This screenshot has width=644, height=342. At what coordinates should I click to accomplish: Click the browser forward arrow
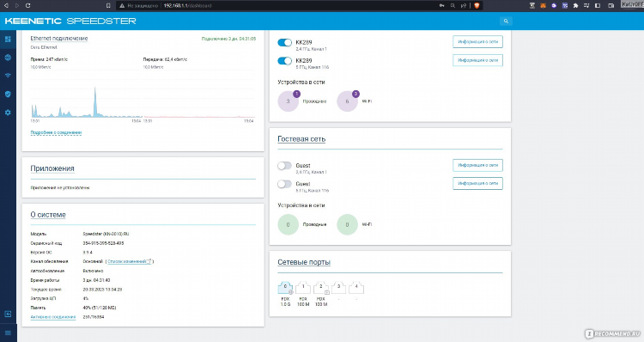17,6
